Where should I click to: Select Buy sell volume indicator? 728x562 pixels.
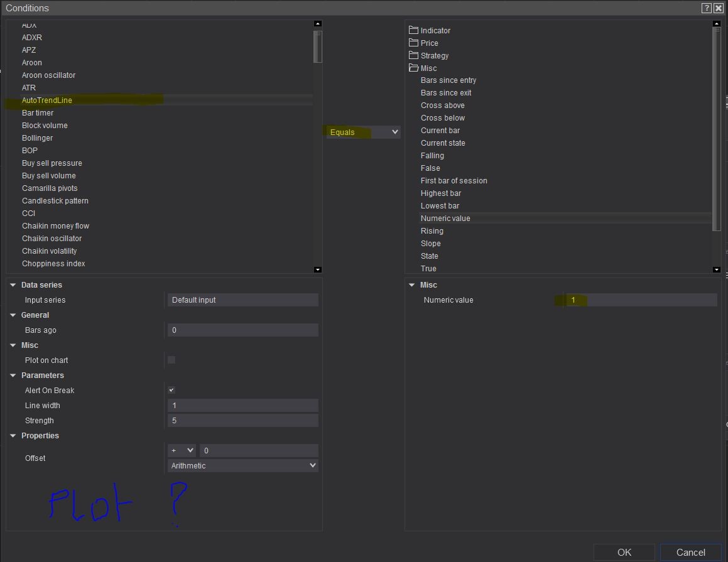tap(49, 175)
